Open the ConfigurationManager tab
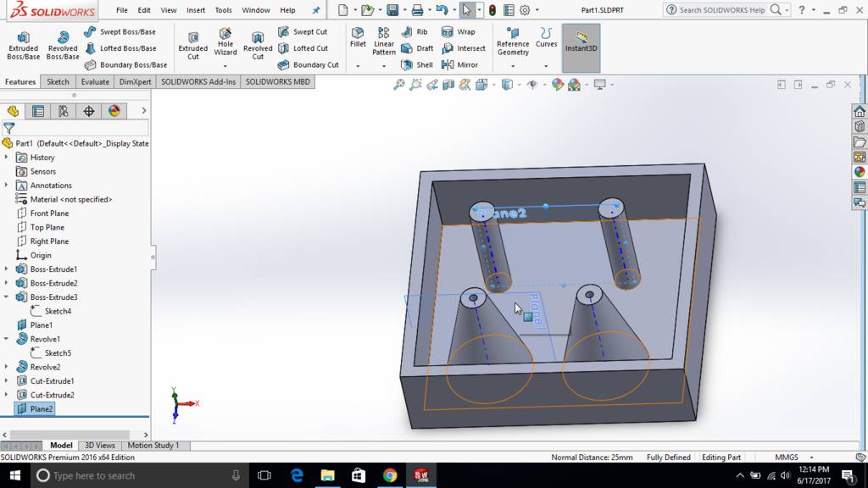The width and height of the screenshot is (868, 488). 63,111
